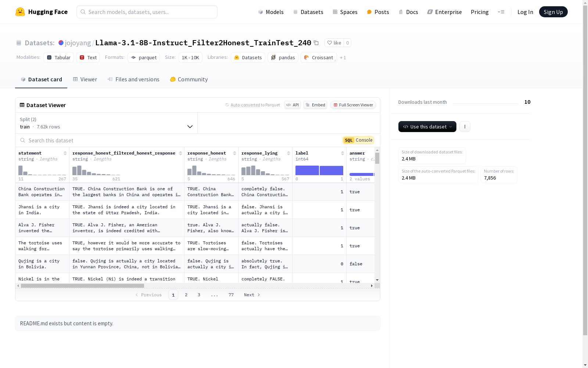Open Models in top navigation
This screenshot has height=368, width=588.
coord(271,12)
